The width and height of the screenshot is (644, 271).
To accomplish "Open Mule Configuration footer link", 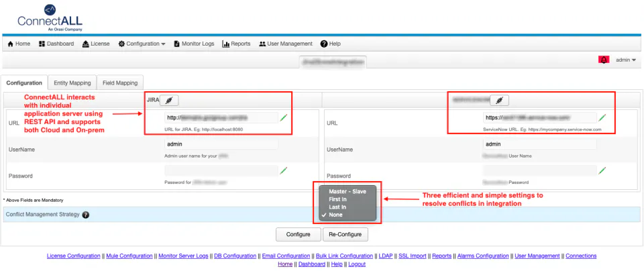I will [x=129, y=256].
